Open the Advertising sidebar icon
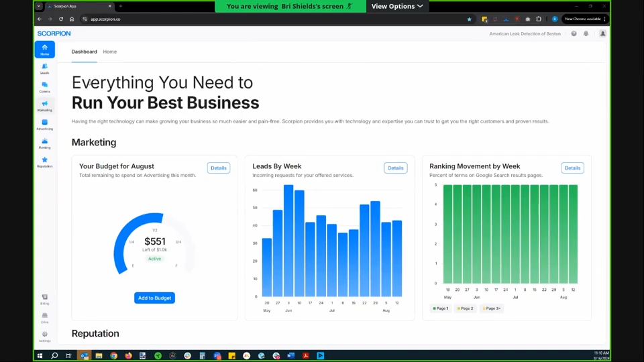 coord(44,124)
